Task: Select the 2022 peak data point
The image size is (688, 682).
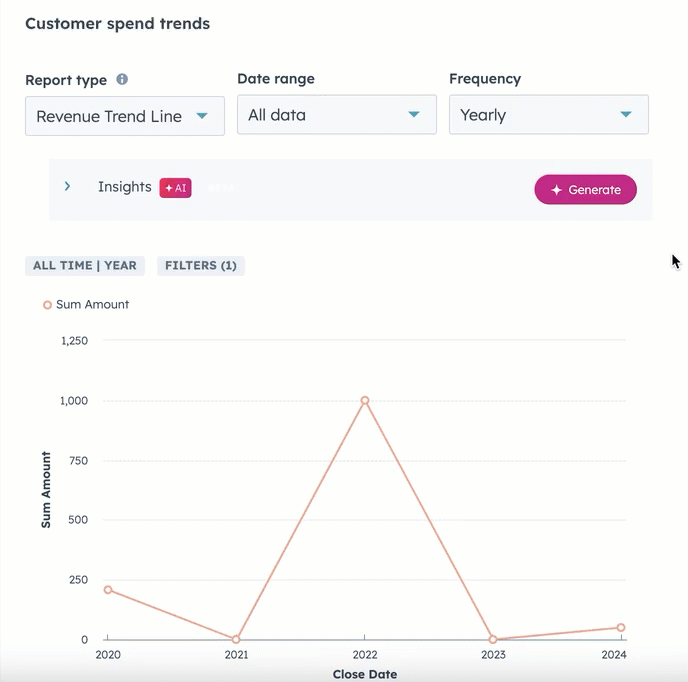Action: click(365, 400)
